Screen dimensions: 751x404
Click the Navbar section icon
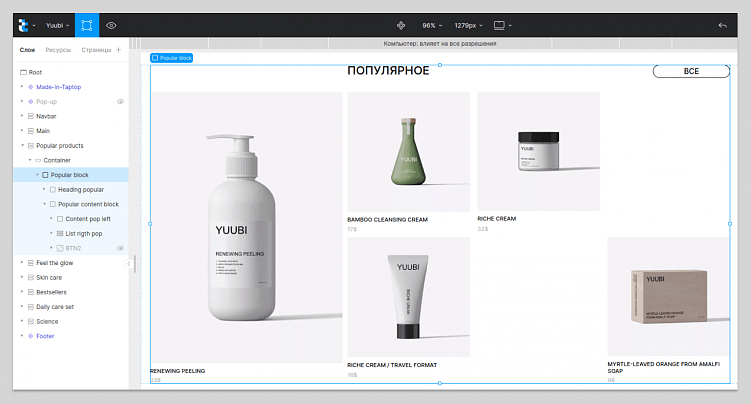click(x=31, y=116)
